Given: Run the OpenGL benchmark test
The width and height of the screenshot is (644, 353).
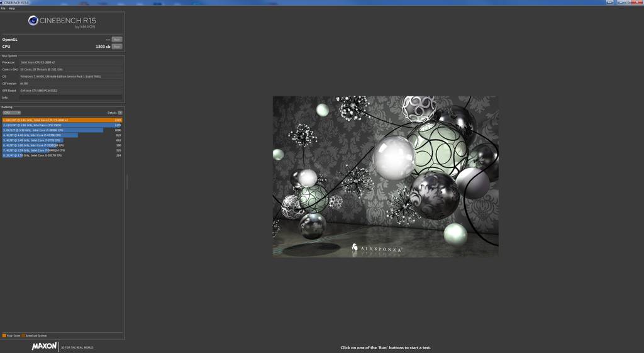Looking at the screenshot, I should 117,40.
